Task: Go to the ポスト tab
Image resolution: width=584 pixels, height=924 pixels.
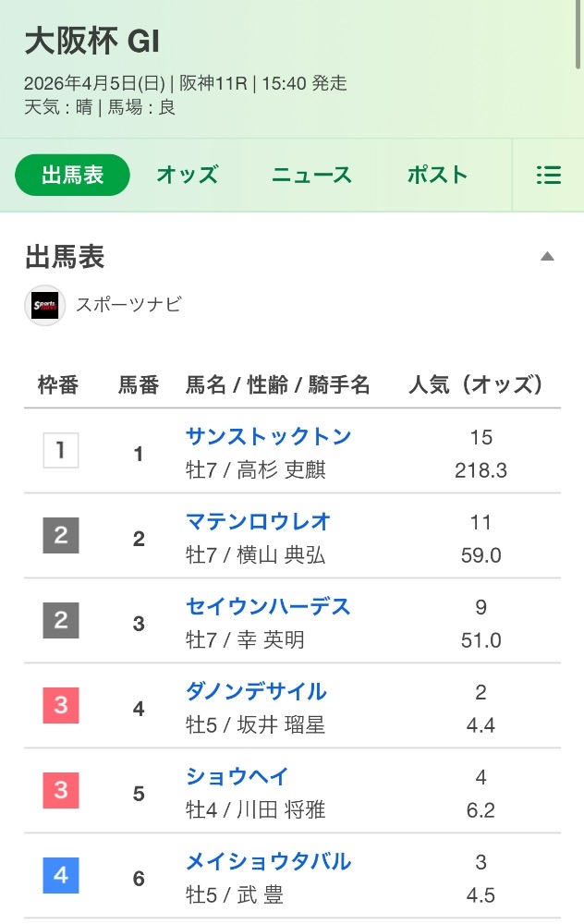Action: coord(437,176)
